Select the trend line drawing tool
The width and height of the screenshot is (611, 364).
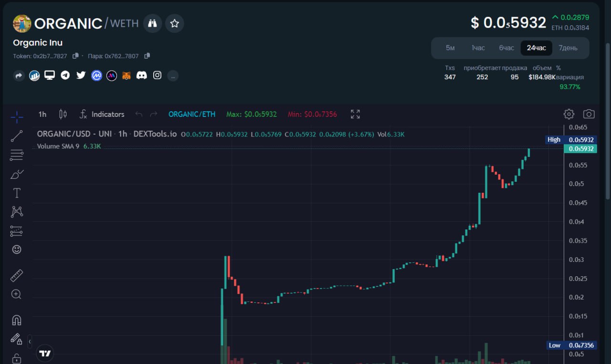(x=17, y=136)
